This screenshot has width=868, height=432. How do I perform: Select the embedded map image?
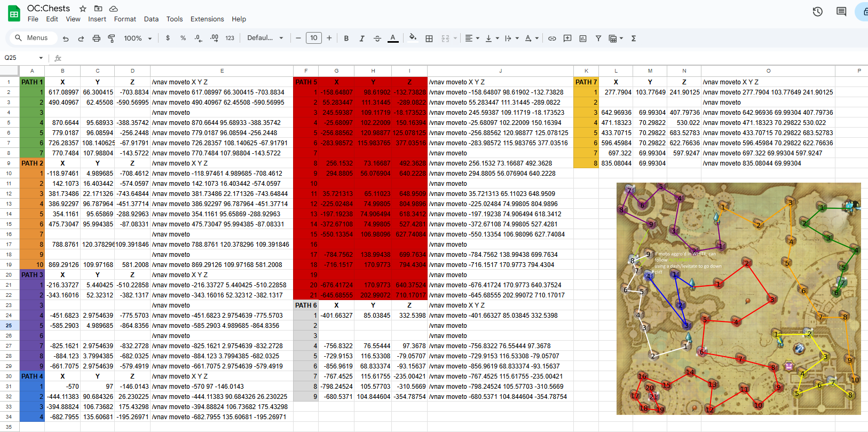(x=738, y=299)
